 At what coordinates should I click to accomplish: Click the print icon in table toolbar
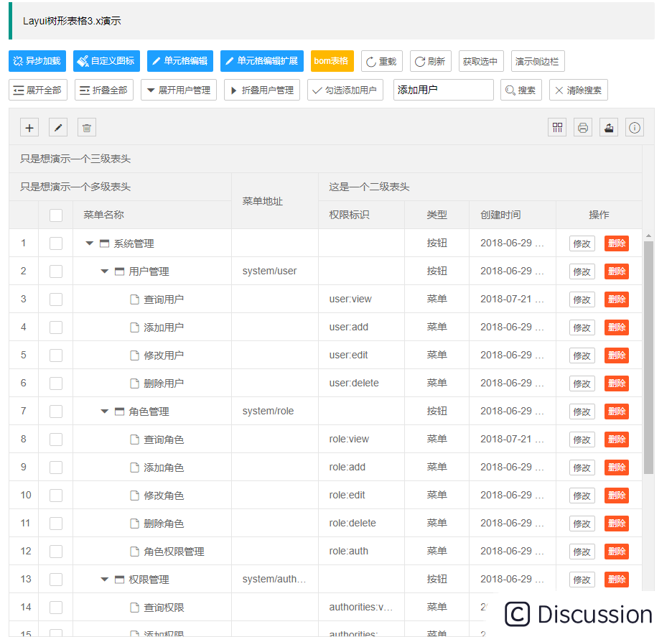point(583,128)
